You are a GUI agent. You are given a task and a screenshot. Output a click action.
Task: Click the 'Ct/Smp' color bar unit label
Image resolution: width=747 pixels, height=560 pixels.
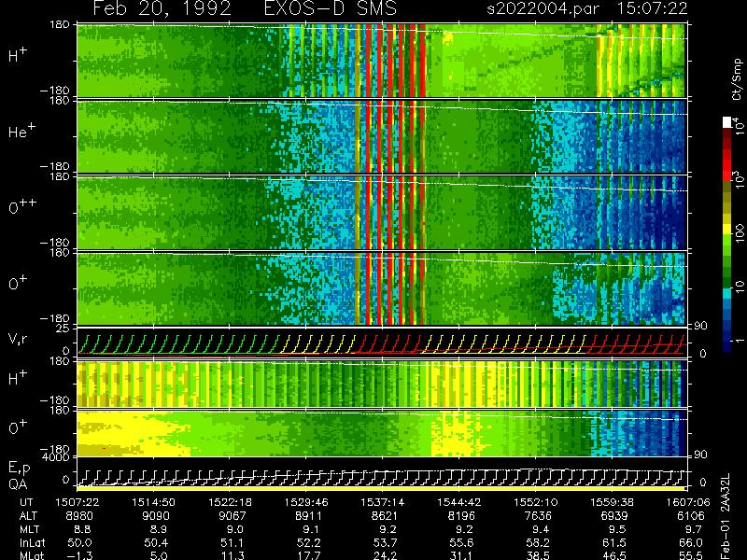(737, 79)
